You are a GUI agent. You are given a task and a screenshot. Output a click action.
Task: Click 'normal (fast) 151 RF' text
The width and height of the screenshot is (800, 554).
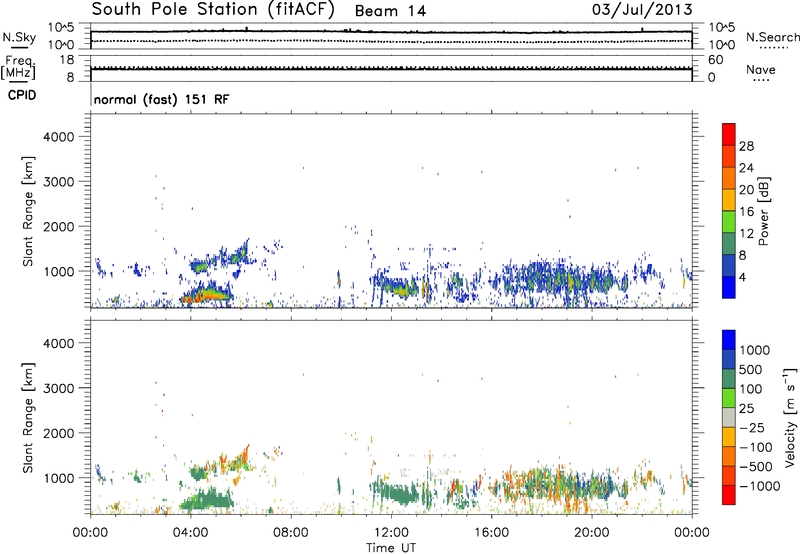162,99
